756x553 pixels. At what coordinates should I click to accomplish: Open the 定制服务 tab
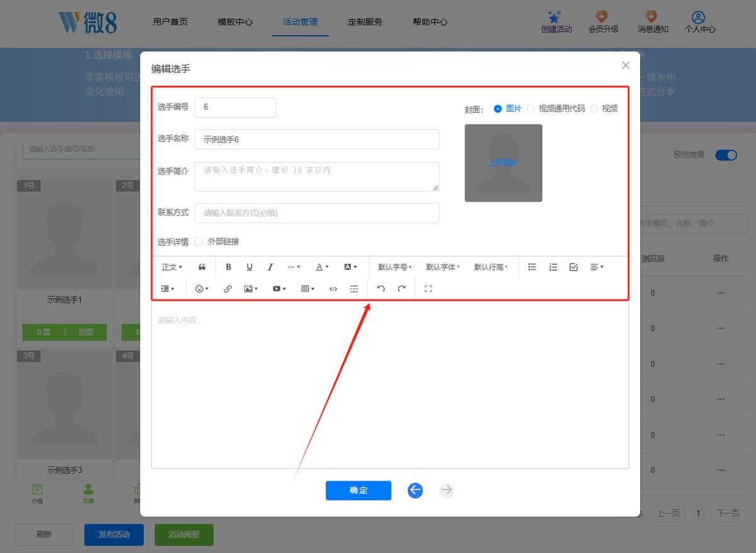click(365, 21)
